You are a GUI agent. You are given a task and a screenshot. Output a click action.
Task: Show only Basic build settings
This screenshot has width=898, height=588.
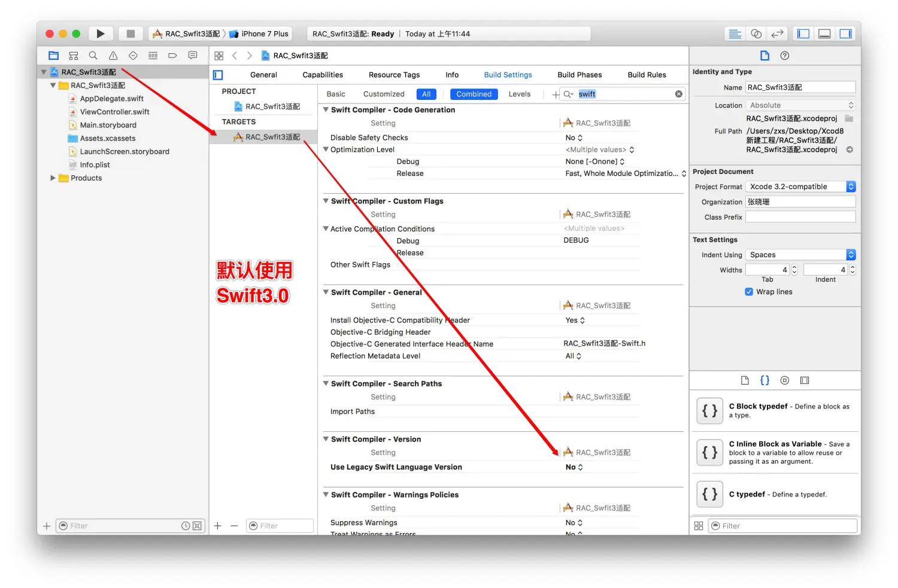pos(336,94)
